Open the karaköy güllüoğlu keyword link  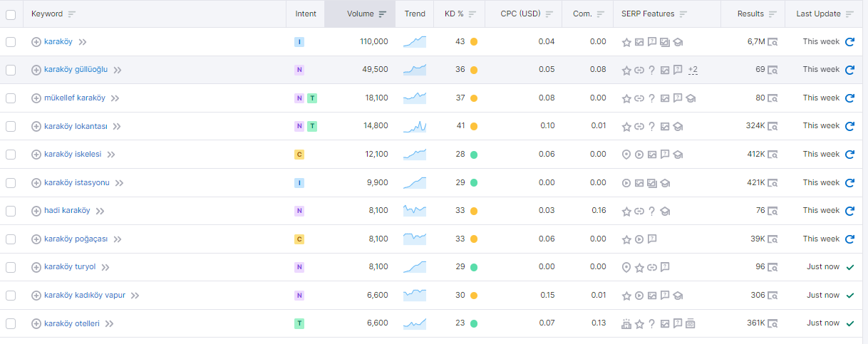click(76, 70)
